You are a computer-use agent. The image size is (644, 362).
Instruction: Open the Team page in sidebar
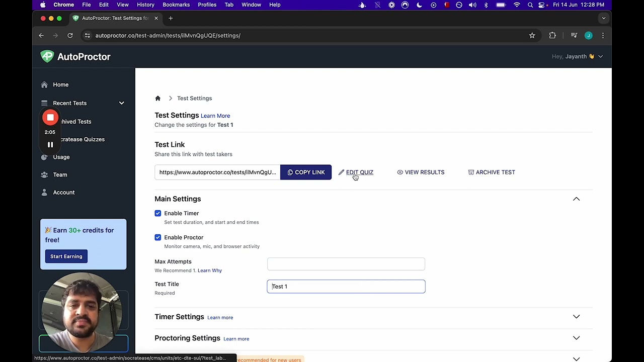60,174
